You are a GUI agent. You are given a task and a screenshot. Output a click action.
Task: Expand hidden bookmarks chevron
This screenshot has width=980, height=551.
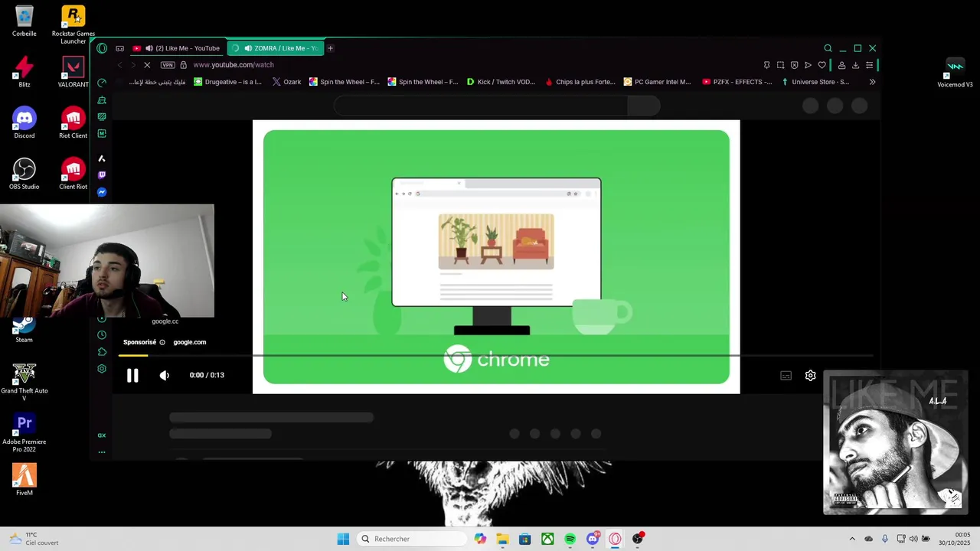[872, 82]
